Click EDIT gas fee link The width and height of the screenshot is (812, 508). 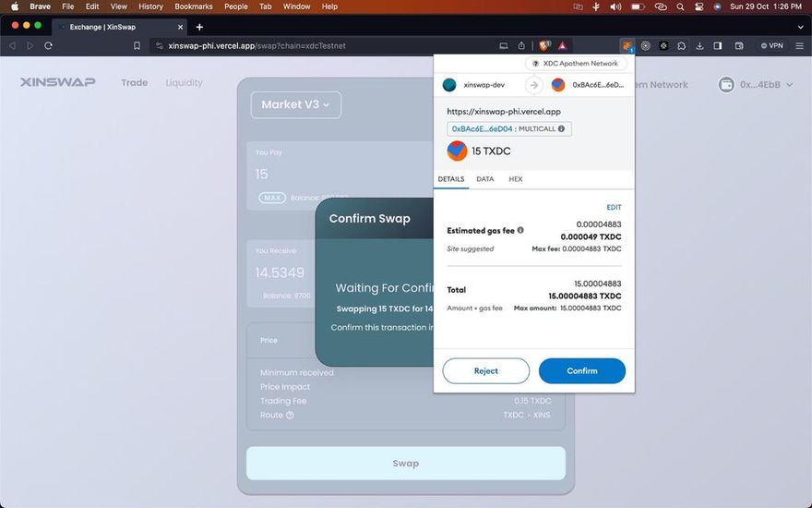coord(614,207)
